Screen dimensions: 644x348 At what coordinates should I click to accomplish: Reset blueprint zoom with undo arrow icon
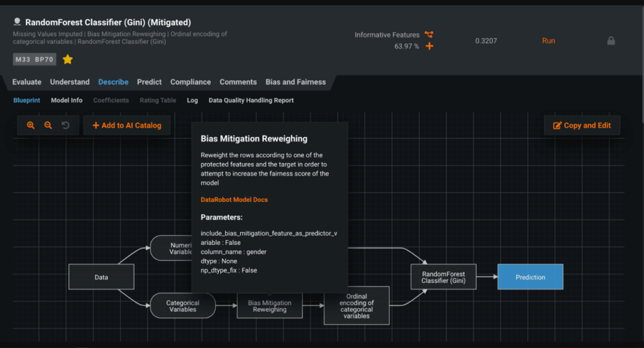pyautogui.click(x=65, y=125)
